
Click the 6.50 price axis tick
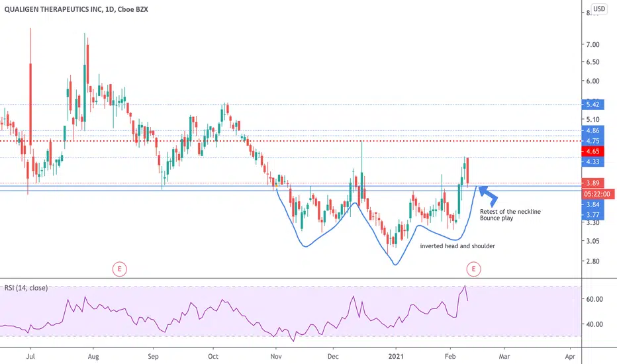[593, 62]
